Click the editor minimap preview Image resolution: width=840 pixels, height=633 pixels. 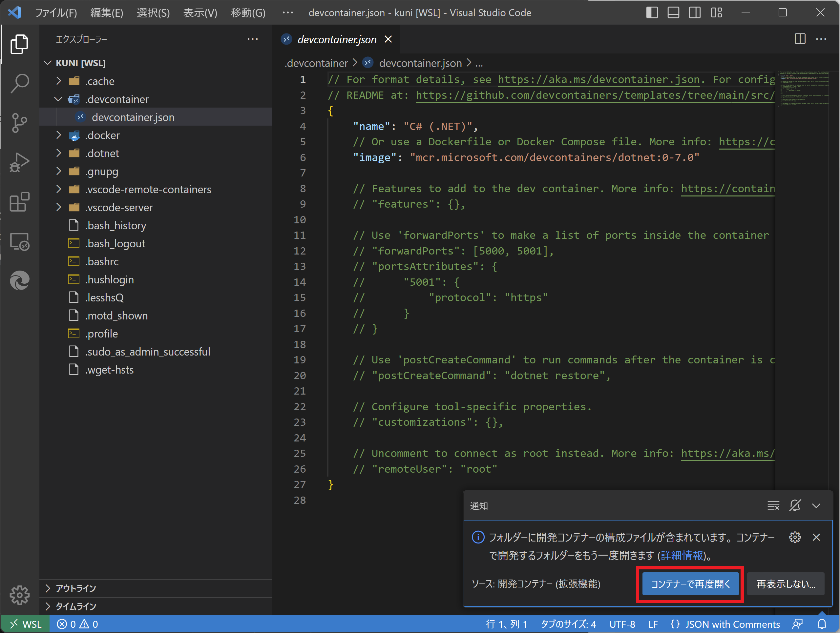tap(804, 89)
